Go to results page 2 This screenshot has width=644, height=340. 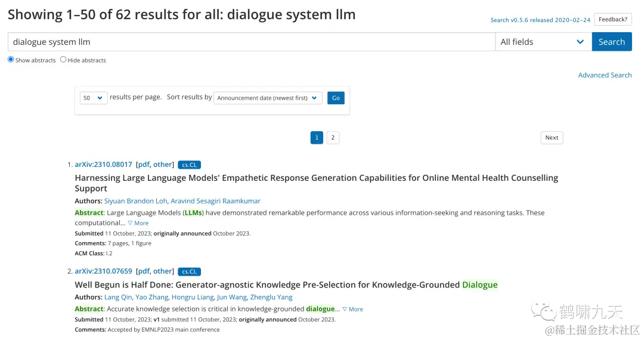tap(333, 138)
